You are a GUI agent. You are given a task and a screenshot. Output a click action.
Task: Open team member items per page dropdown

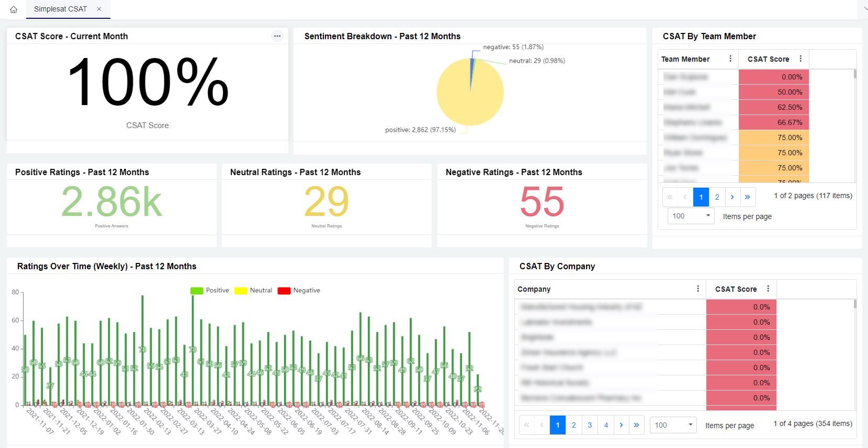click(691, 216)
